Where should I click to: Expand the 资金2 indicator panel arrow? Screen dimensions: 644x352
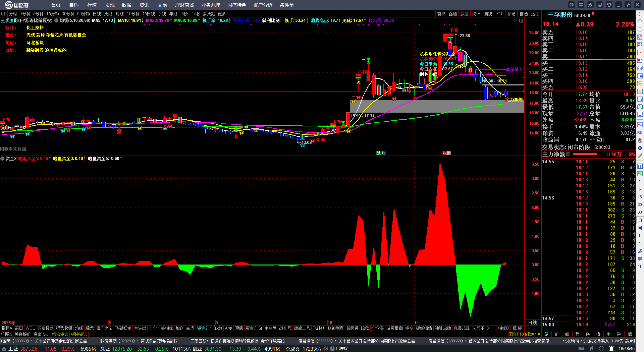(x=2, y=159)
